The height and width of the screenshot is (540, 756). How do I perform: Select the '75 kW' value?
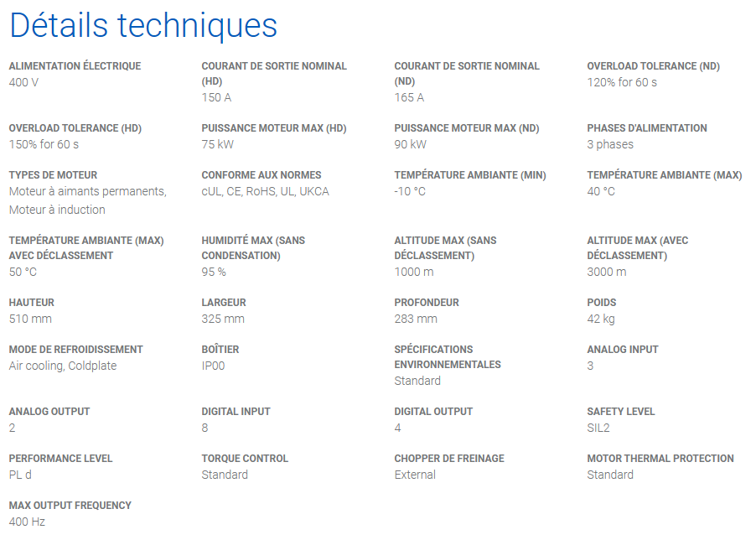(217, 144)
